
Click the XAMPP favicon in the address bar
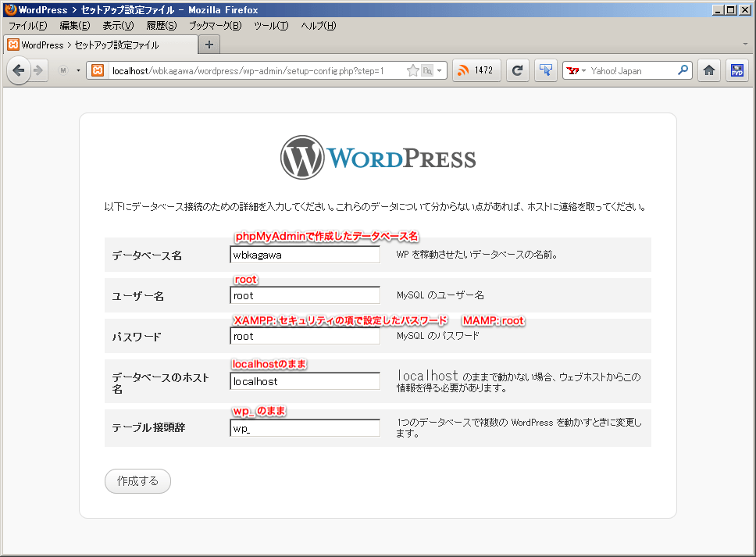click(97, 70)
